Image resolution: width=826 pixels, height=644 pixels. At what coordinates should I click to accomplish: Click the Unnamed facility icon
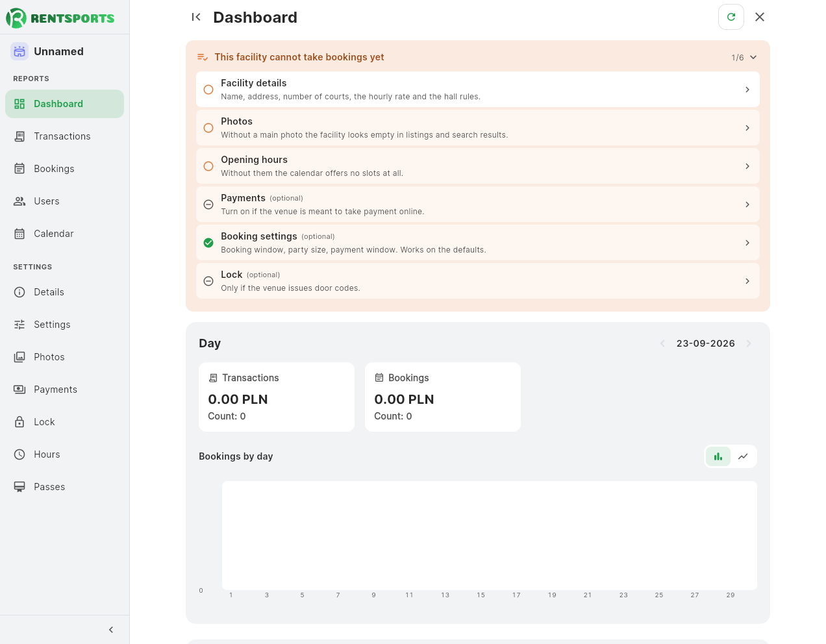pos(19,51)
